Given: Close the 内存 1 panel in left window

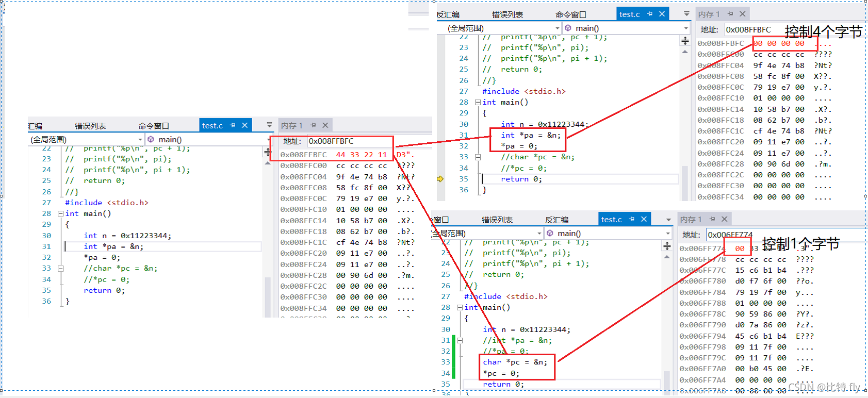Looking at the screenshot, I should (325, 125).
